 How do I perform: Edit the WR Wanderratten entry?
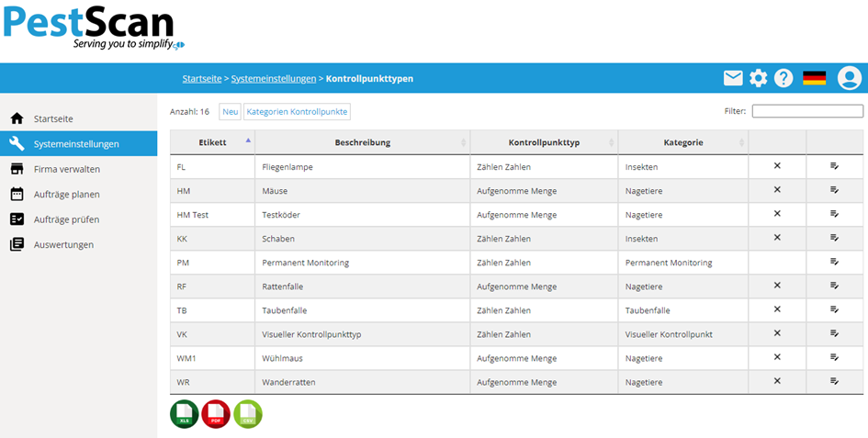click(835, 381)
